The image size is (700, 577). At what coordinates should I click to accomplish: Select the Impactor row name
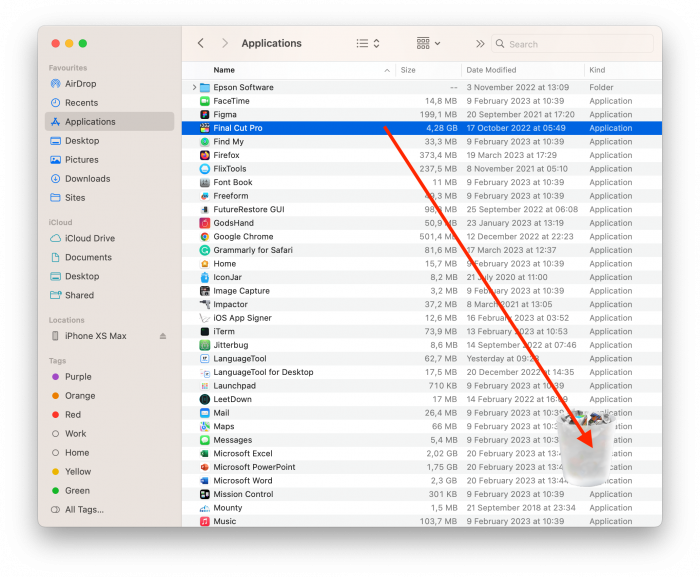[230, 305]
